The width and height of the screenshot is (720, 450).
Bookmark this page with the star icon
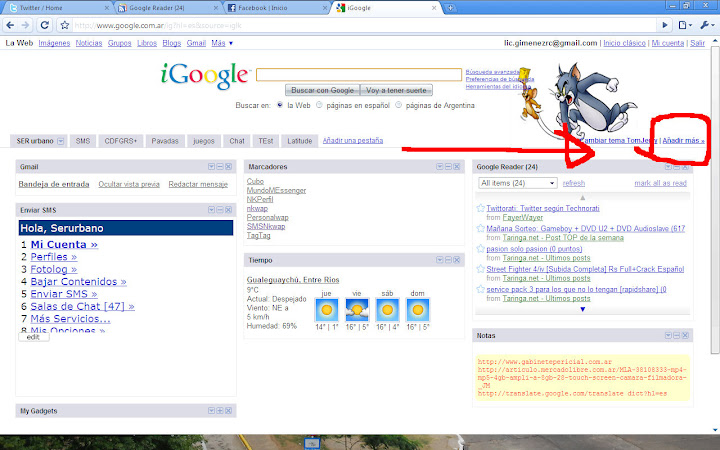[65, 25]
